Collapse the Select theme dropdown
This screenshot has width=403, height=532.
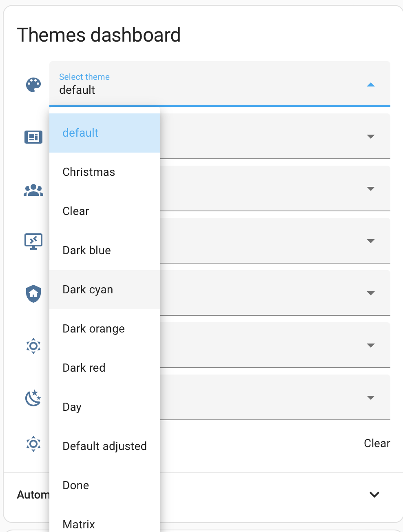[370, 84]
